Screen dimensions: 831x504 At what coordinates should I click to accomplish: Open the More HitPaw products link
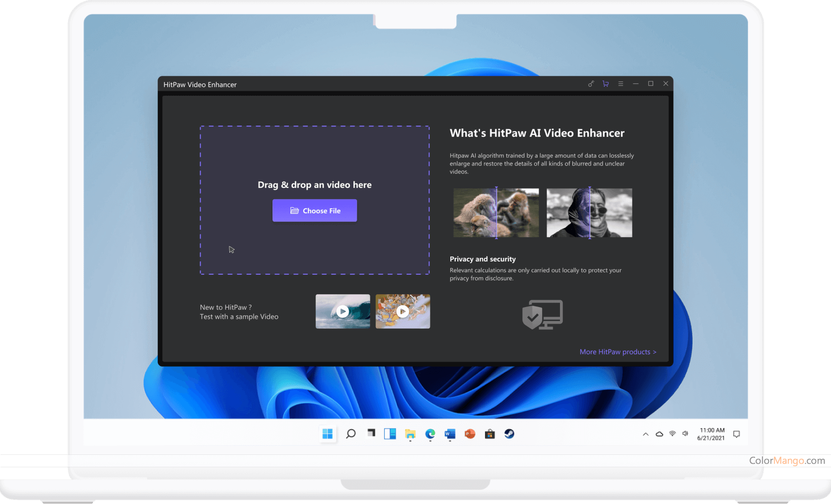(x=618, y=352)
